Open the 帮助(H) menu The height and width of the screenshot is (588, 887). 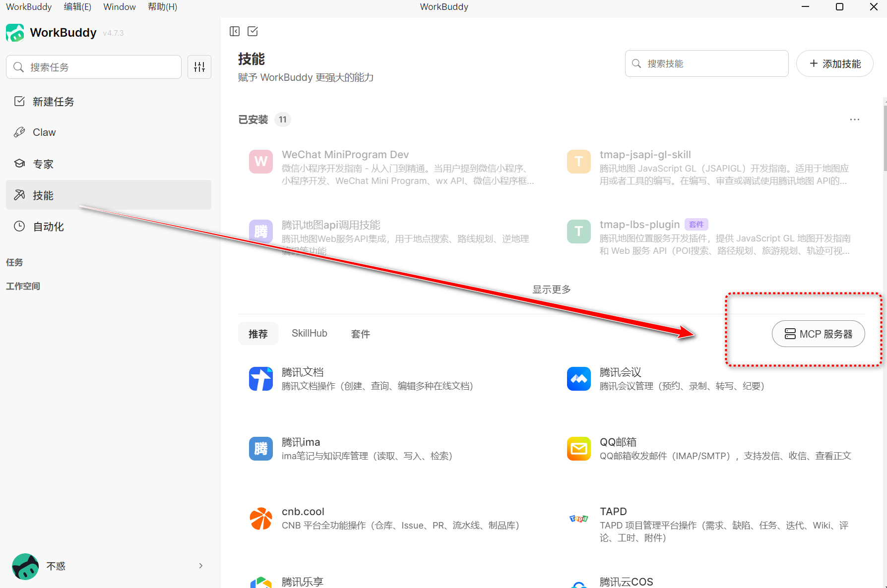(x=162, y=6)
